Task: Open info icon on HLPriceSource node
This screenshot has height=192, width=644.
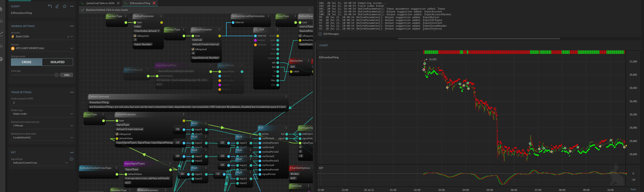Action: click(x=148, y=70)
